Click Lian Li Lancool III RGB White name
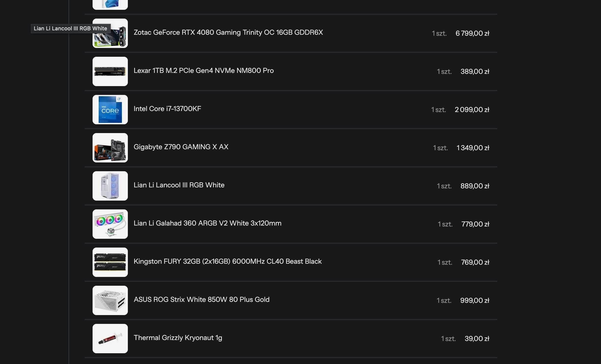This screenshot has height=364, width=601. [x=179, y=185]
